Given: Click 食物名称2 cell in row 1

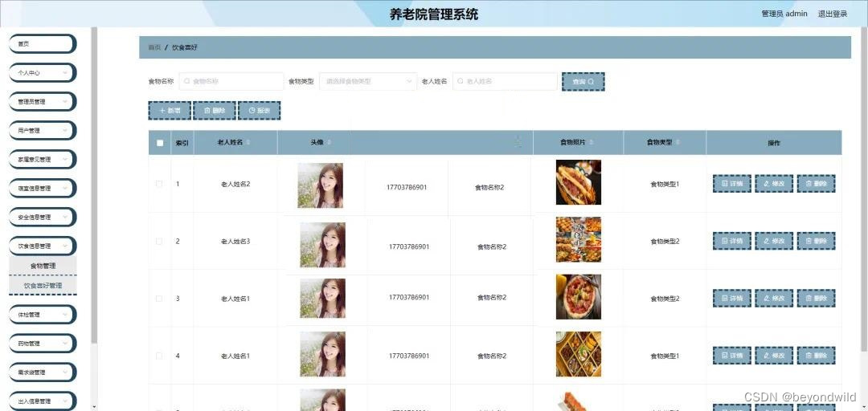Looking at the screenshot, I should 489,187.
